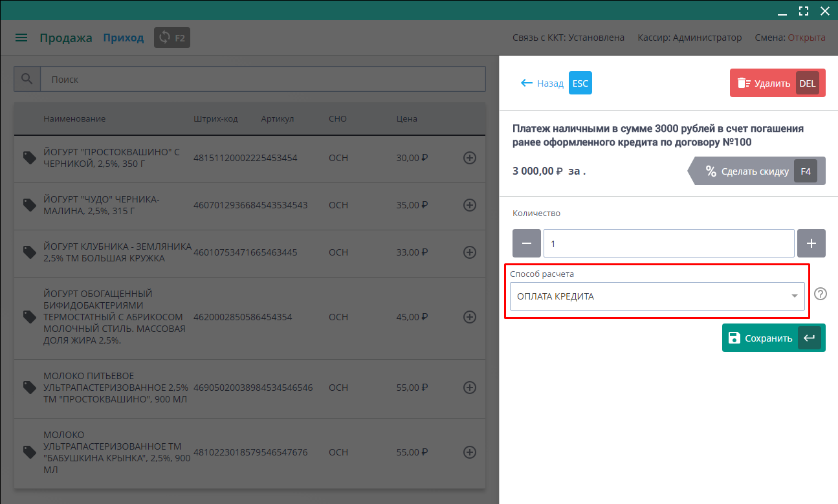Select row ЙОГУРТ "ПРОСТОКВАШИНО" С ЧЕРНИКОЙ name
Screen dimensions: 838x504
pos(111,158)
